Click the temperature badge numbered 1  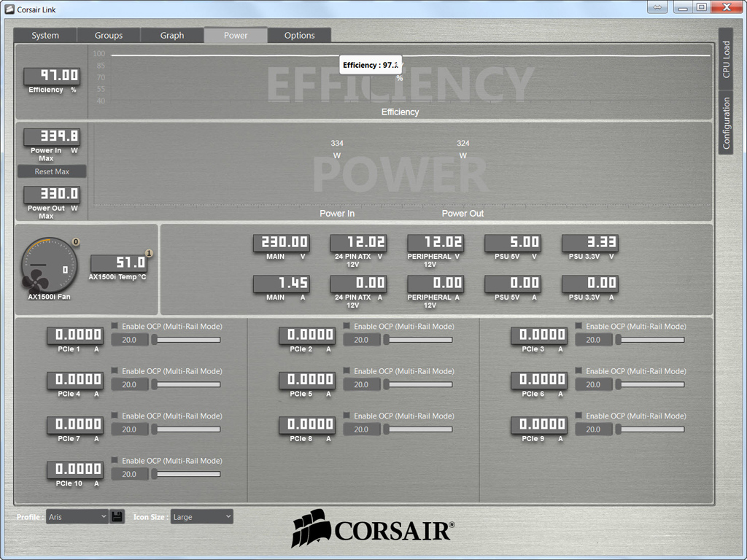click(149, 253)
